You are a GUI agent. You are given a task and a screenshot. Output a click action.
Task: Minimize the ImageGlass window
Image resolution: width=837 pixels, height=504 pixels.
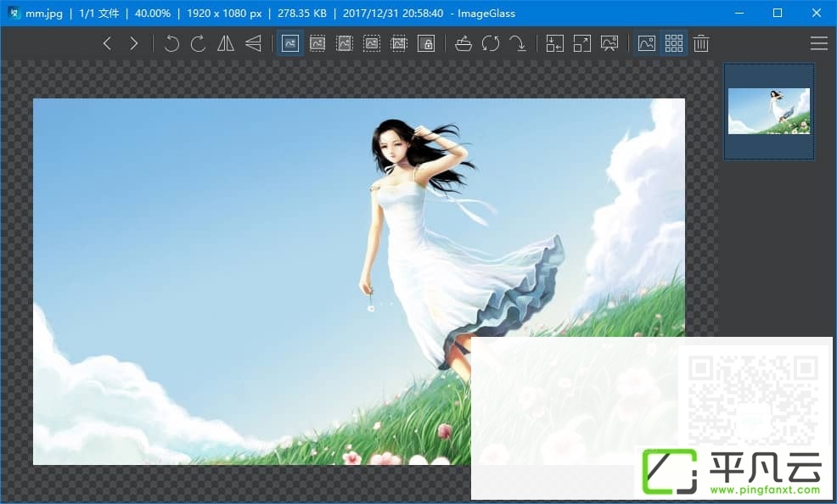739,13
